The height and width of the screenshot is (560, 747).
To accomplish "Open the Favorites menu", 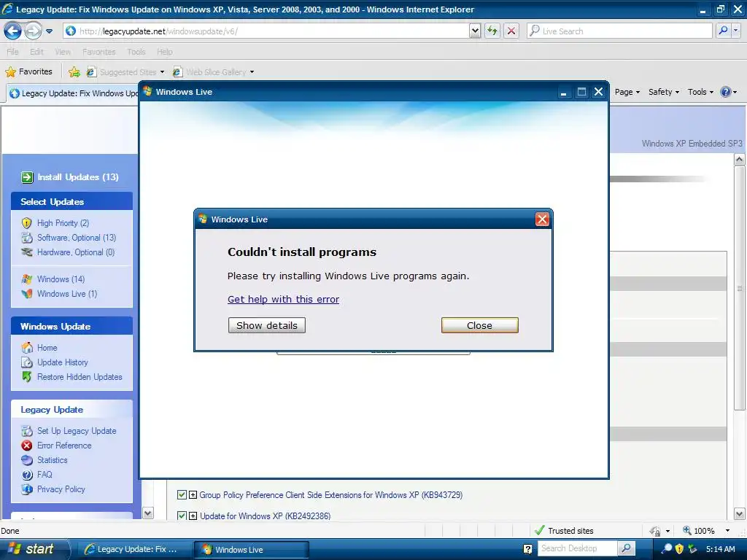I will [x=98, y=52].
